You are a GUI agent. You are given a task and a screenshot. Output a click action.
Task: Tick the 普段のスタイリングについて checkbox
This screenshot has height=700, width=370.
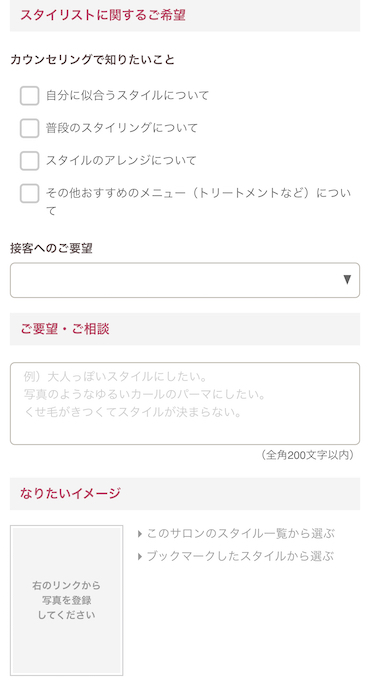(29, 128)
